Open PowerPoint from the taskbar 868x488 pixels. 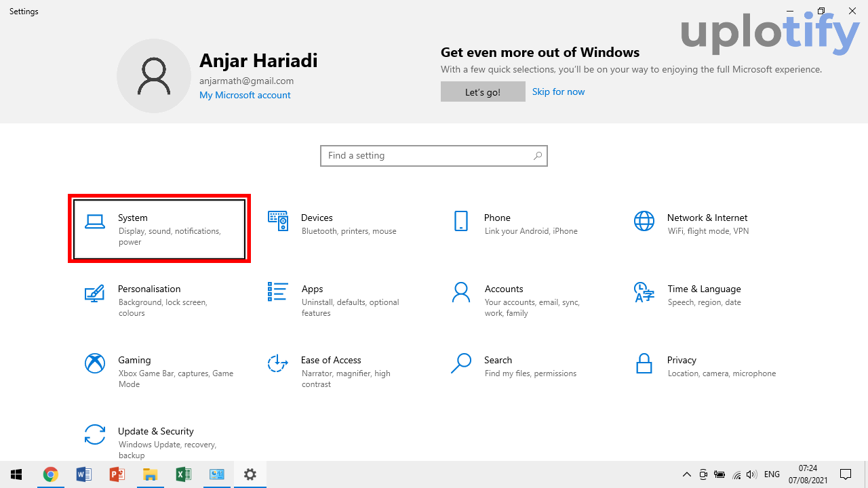(117, 474)
